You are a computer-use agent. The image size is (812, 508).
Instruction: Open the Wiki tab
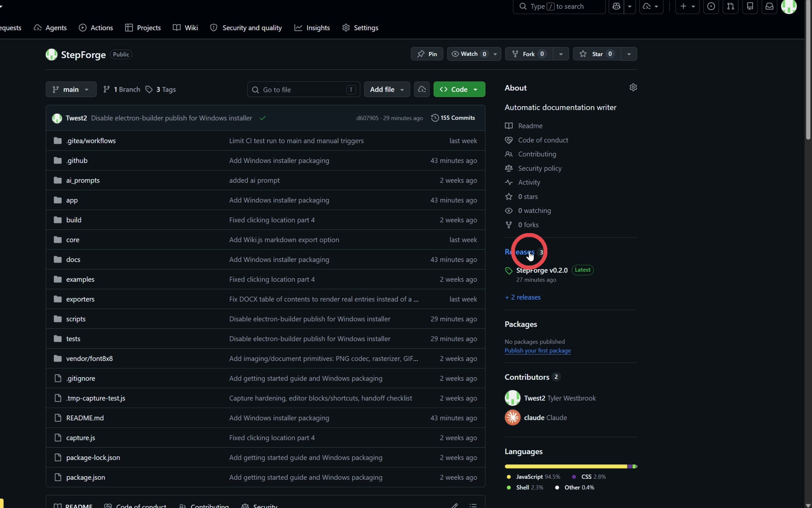click(x=185, y=28)
